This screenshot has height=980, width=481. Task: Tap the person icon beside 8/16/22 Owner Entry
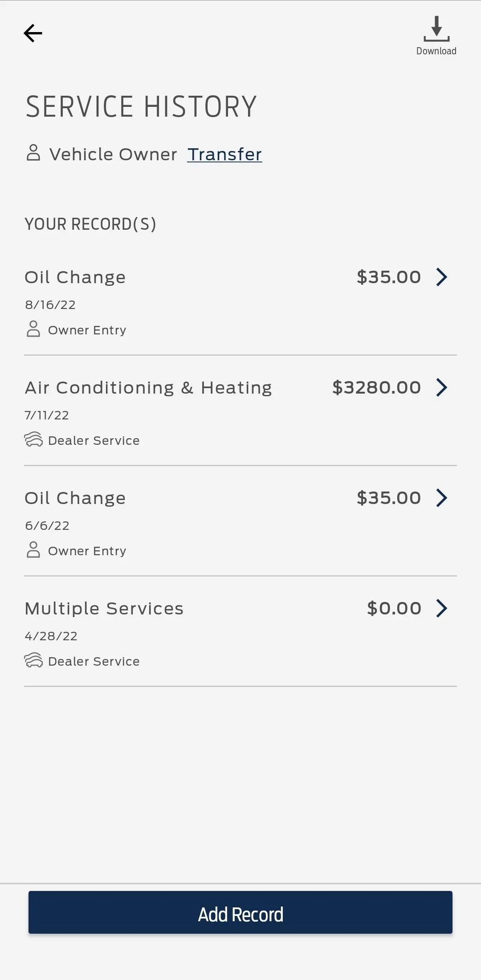tap(33, 329)
